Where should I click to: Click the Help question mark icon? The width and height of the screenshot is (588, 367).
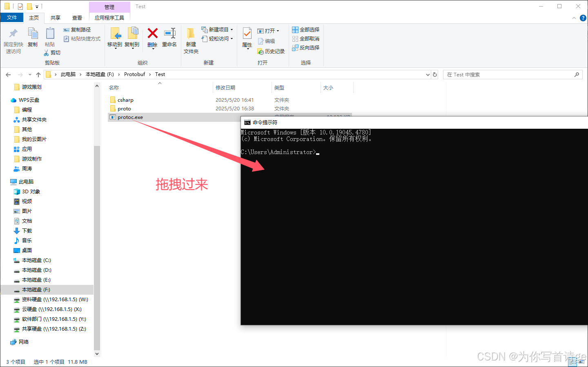click(x=583, y=18)
